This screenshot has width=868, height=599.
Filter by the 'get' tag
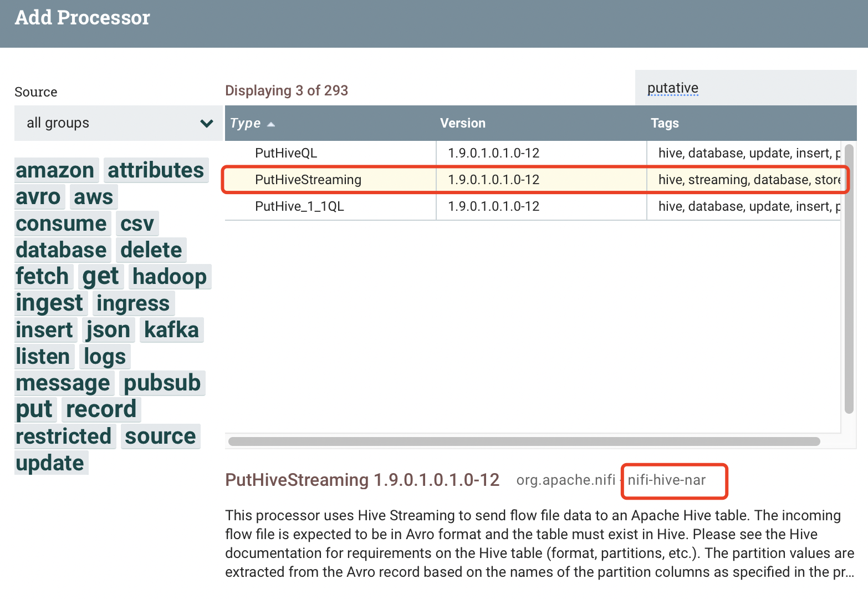[x=101, y=277]
